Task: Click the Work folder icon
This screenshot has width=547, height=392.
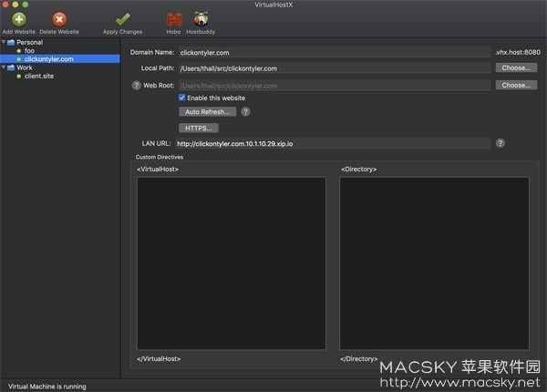Action: [11, 67]
